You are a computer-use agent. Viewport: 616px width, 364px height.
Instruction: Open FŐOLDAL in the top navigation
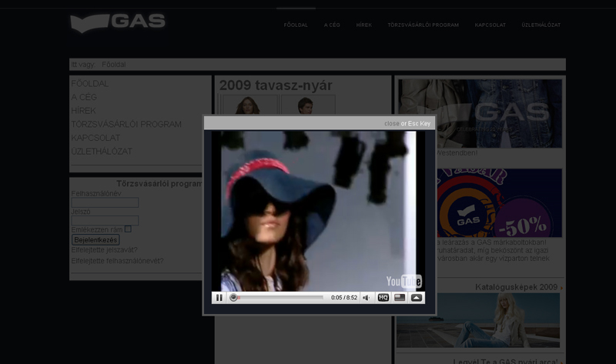click(x=296, y=25)
